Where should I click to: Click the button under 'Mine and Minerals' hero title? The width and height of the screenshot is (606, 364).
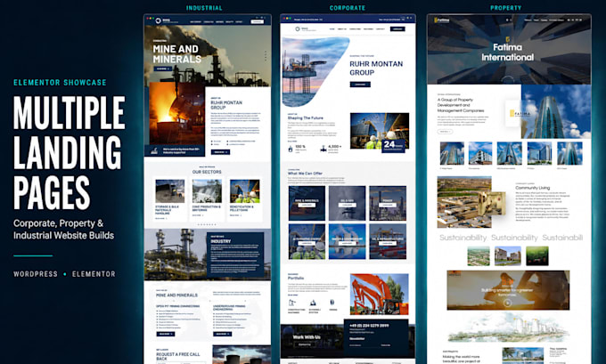[163, 69]
